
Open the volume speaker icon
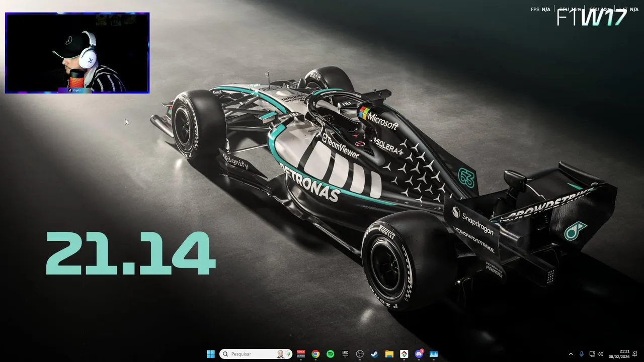tap(600, 354)
